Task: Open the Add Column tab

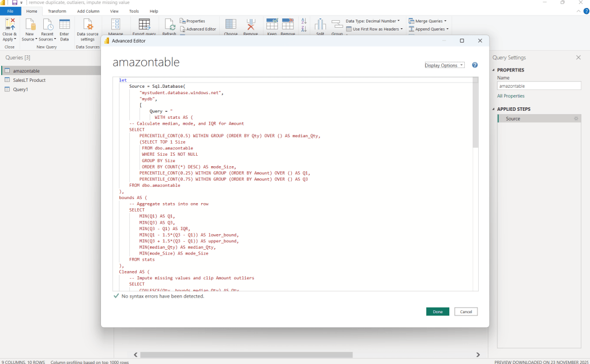Action: 88,11
